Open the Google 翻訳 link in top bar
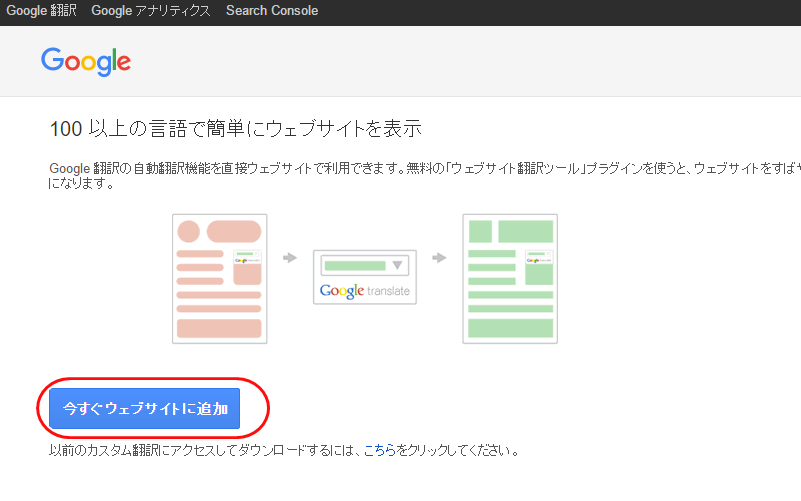The image size is (801, 501). (x=41, y=11)
